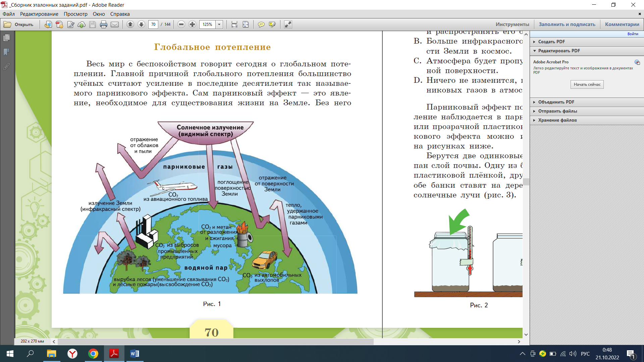This screenshot has height=362, width=644.
Task: Expand the Создать PDF section
Action: click(x=587, y=42)
